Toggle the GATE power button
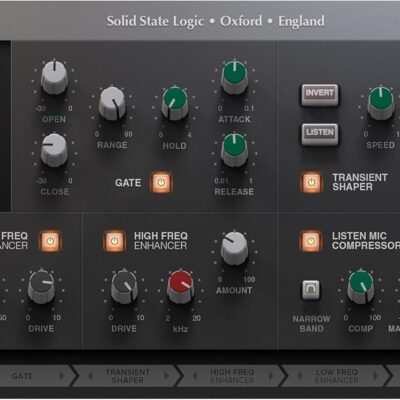 (x=161, y=182)
